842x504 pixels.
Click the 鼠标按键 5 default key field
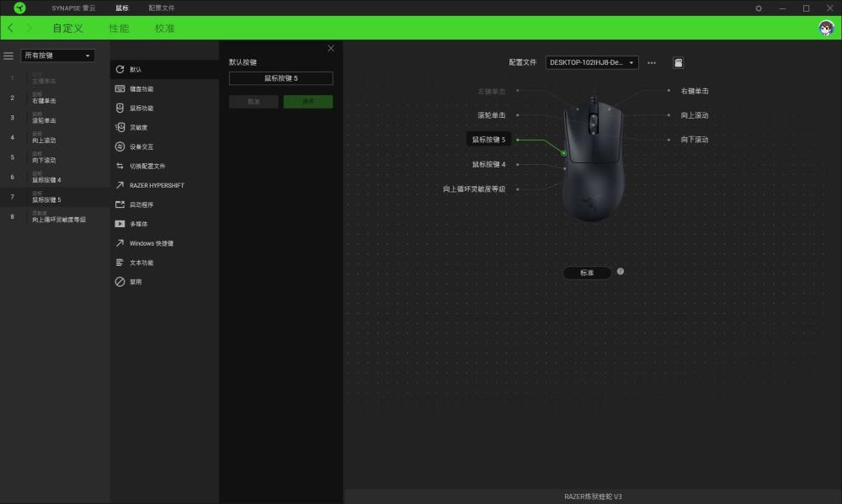click(x=281, y=78)
